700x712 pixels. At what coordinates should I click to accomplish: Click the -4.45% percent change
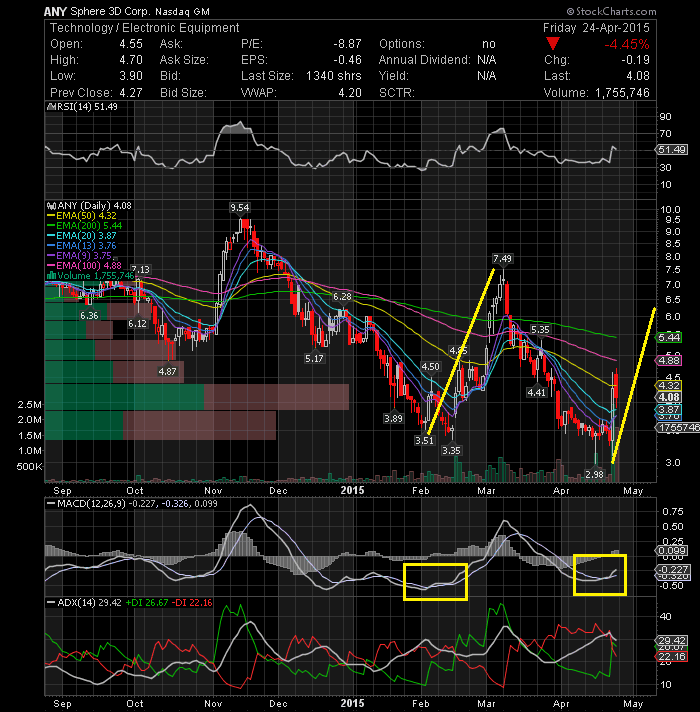click(626, 44)
